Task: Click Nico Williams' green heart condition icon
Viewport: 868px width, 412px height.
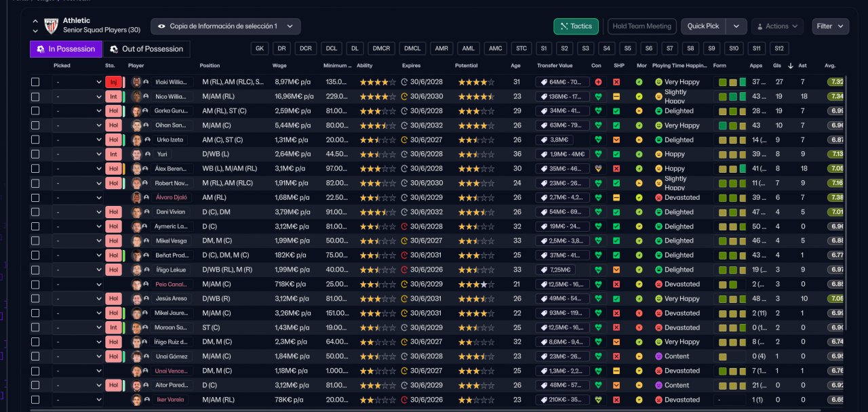Action: tap(598, 96)
